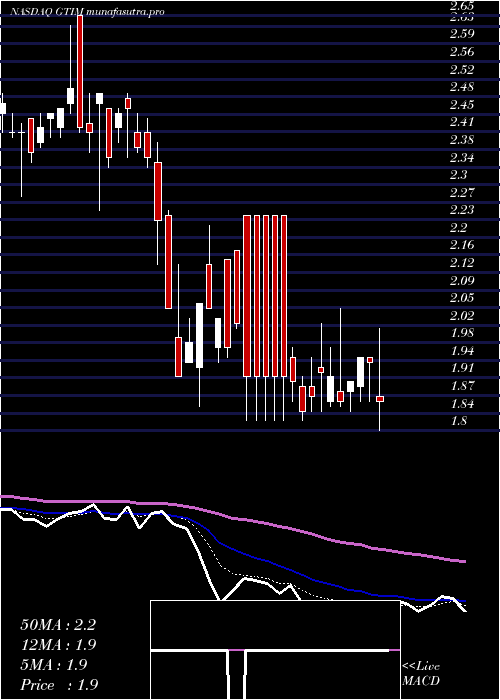500x700 pixels.
Task: Click the 2.16 price axis label
Action: point(462,245)
